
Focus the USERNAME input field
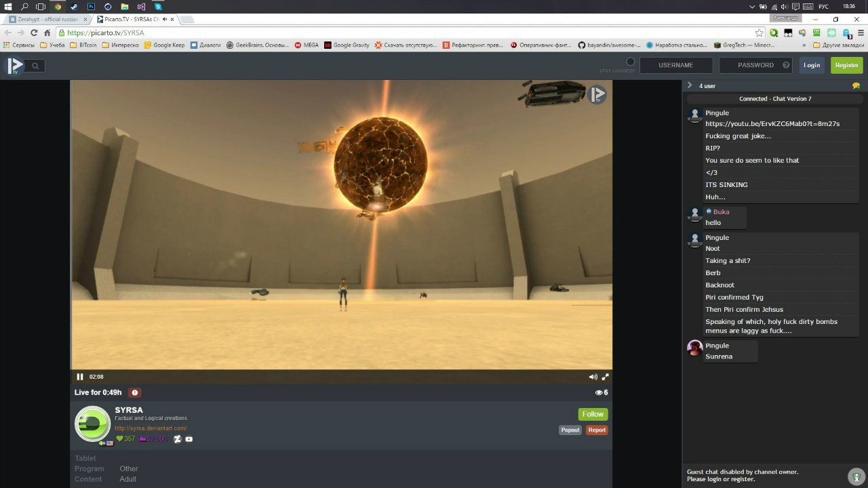[x=675, y=65]
